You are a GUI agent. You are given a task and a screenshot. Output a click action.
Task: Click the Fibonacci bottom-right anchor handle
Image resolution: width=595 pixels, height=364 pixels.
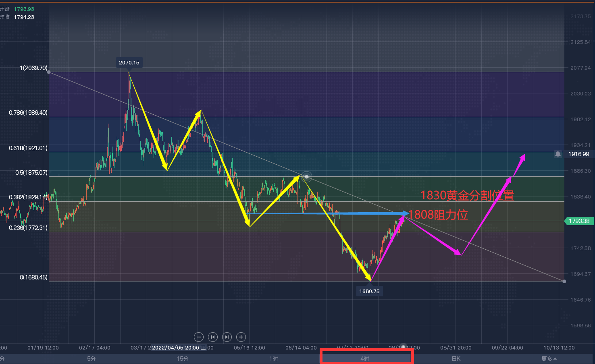point(564,281)
